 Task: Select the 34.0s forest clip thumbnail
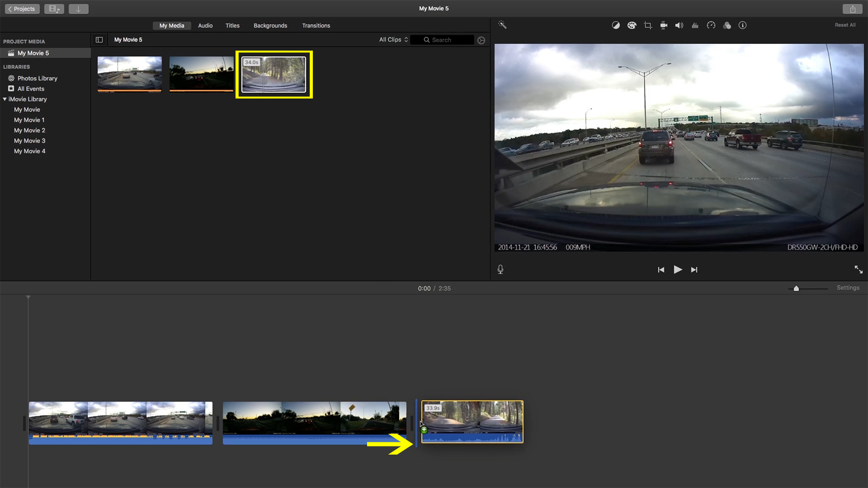point(274,75)
